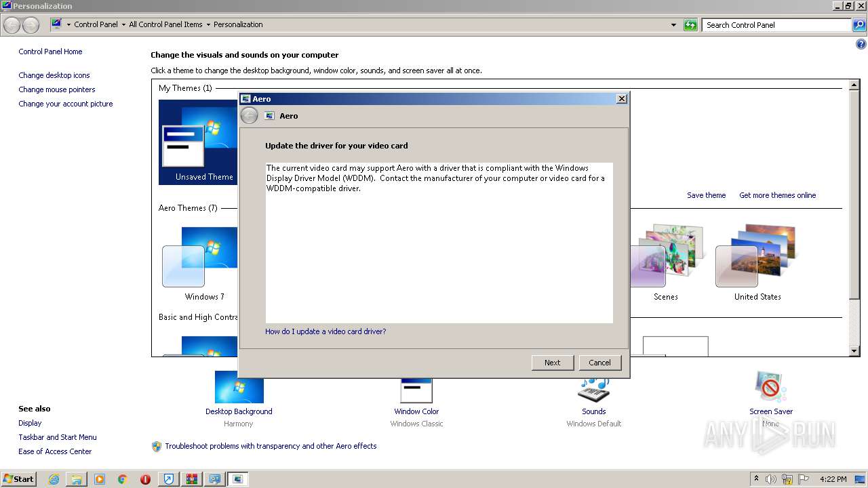The width and height of the screenshot is (868, 488).
Task: Apply the United States theme
Action: pos(757,264)
